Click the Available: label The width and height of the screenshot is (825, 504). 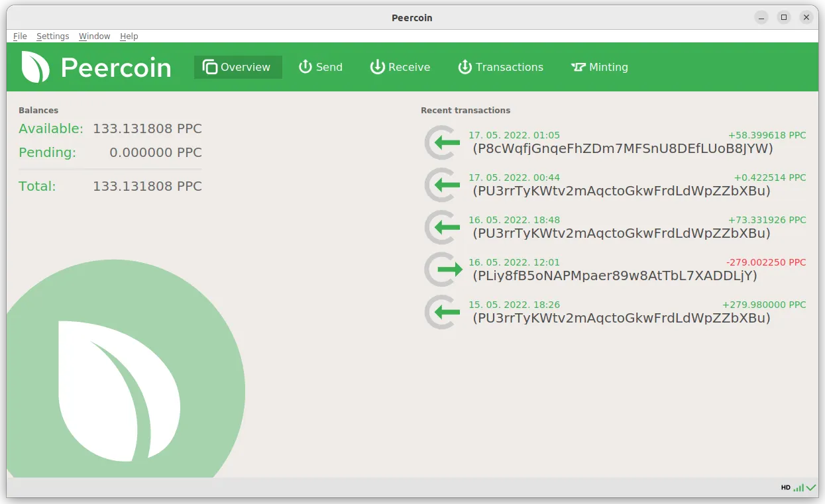[x=51, y=128]
